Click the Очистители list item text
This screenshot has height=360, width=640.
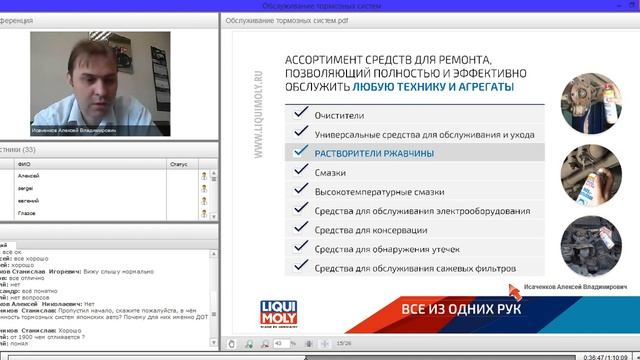click(339, 116)
